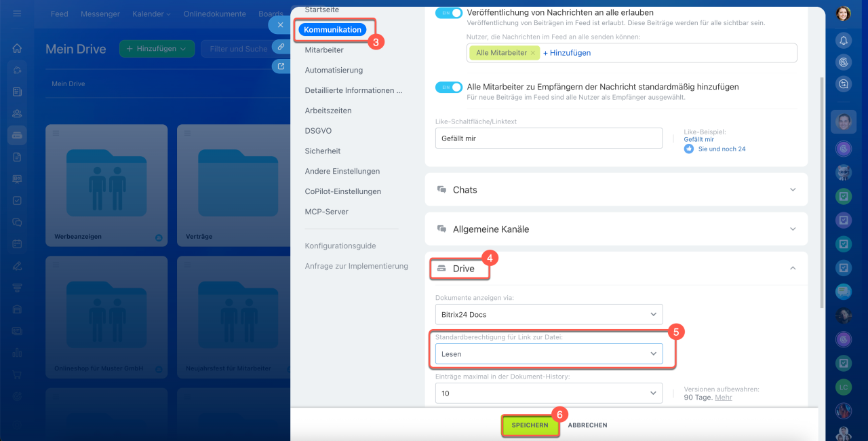
Task: Open 'Anfrage zur Implementierung' link
Action: [357, 266]
